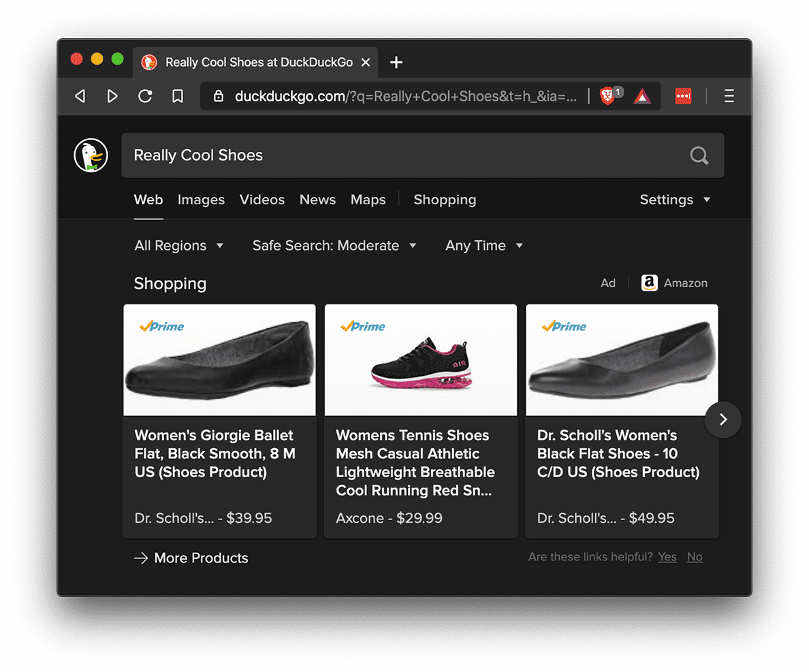This screenshot has height=672, width=809.
Task: Answer No to links helpful question
Action: click(695, 557)
